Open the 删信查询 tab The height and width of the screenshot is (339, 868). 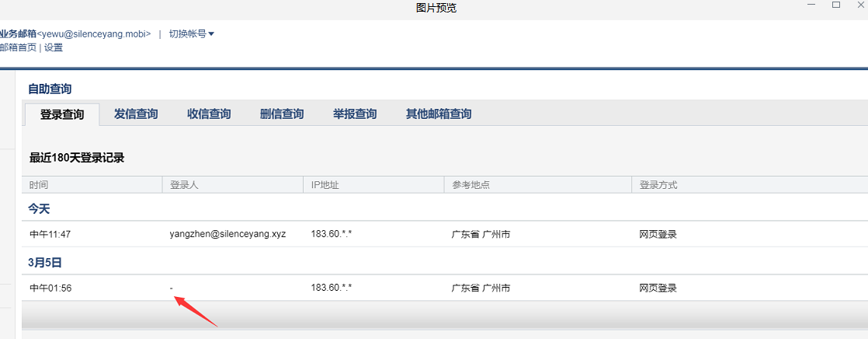[282, 114]
